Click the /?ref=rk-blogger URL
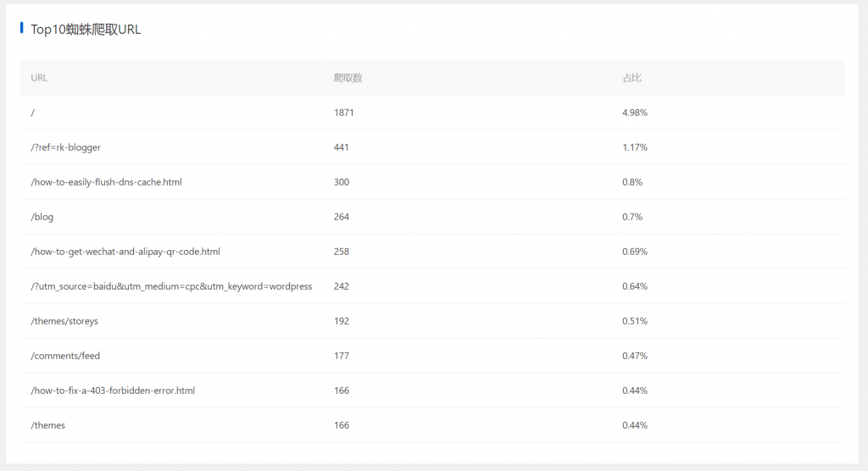Viewport: 868px width, 471px height. pos(65,147)
